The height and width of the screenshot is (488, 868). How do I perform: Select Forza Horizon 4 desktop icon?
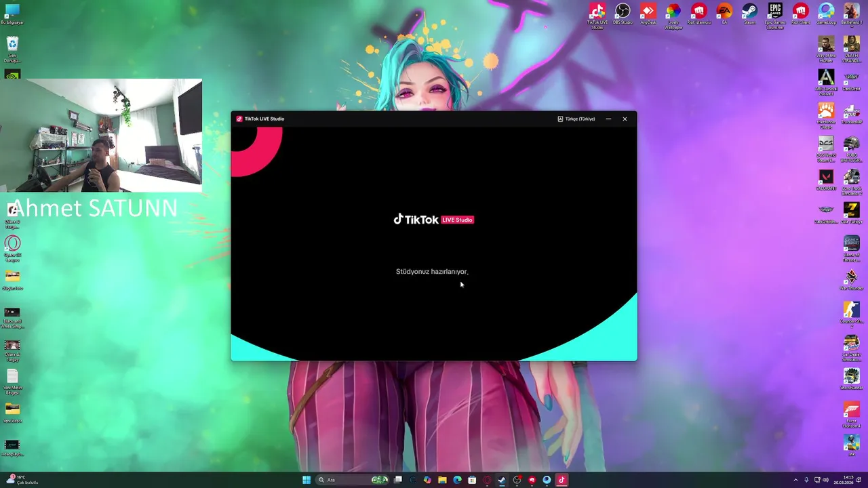point(851,415)
